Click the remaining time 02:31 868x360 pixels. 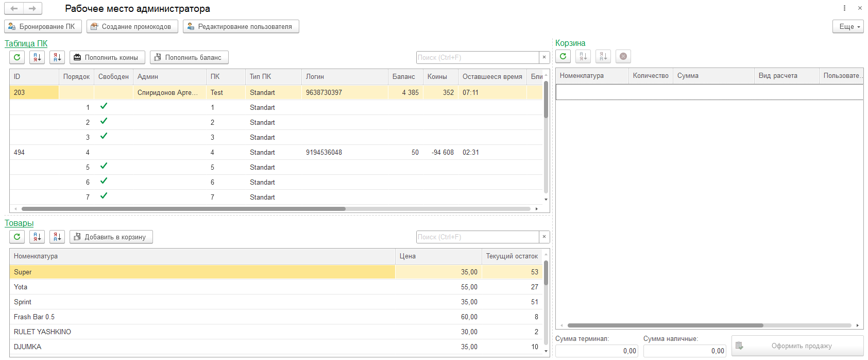(x=471, y=152)
